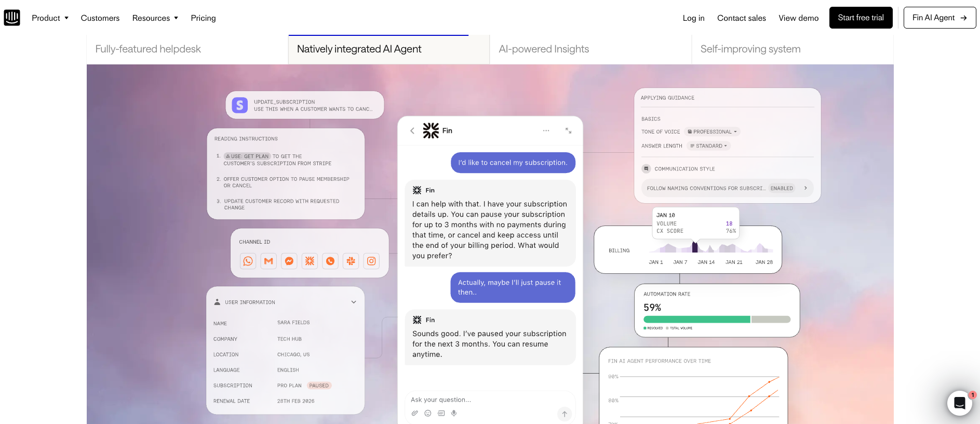Switch to Natively integrated AI Agent tab
This screenshot has height=424, width=980.
pyautogui.click(x=389, y=49)
